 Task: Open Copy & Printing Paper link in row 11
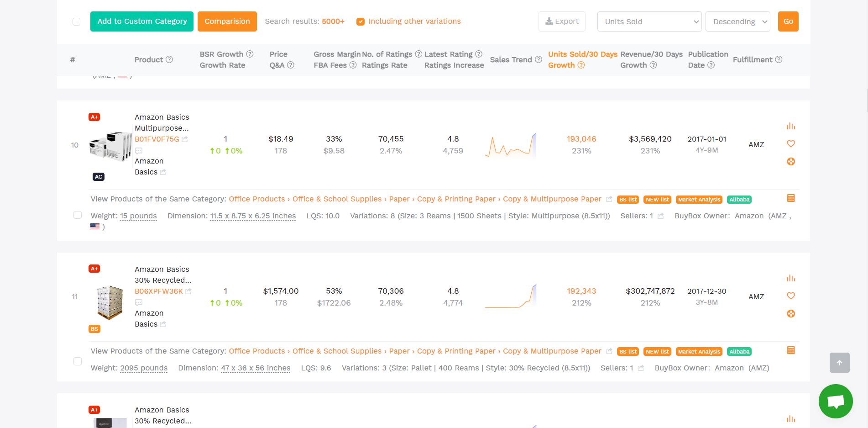tap(456, 351)
